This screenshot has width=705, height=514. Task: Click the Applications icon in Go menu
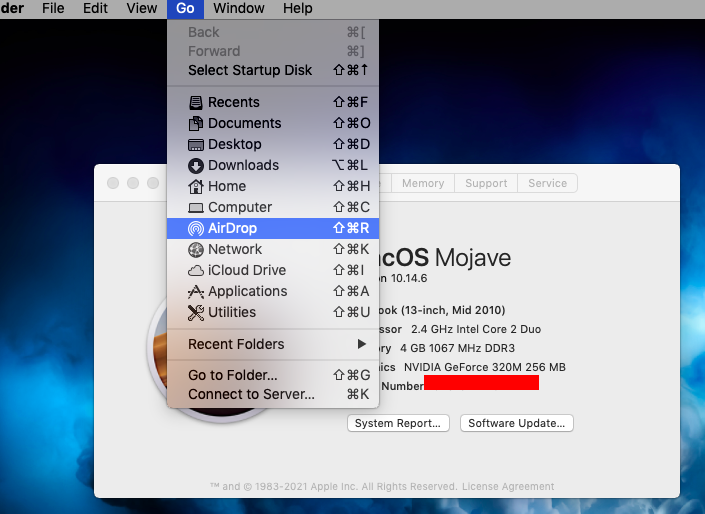(196, 291)
